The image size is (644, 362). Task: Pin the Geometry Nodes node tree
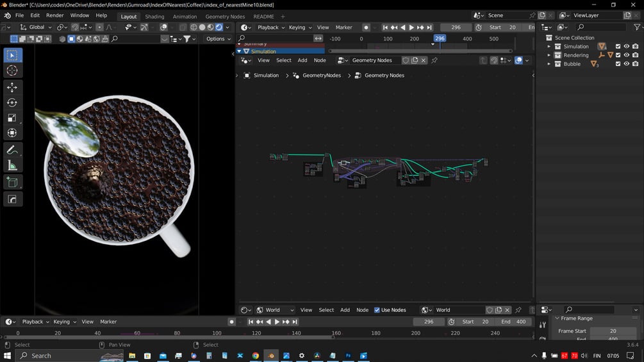click(434, 60)
